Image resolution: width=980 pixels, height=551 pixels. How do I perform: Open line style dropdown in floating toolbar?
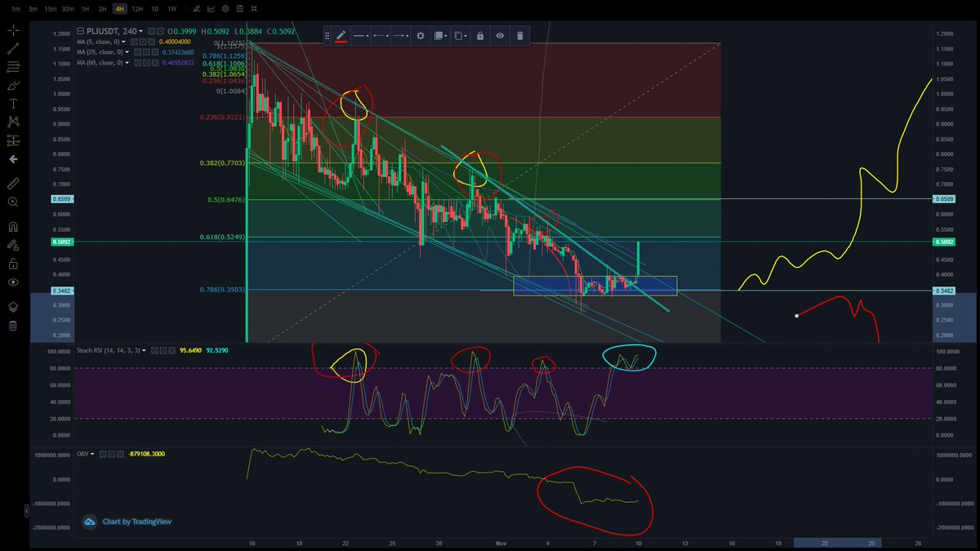point(360,36)
